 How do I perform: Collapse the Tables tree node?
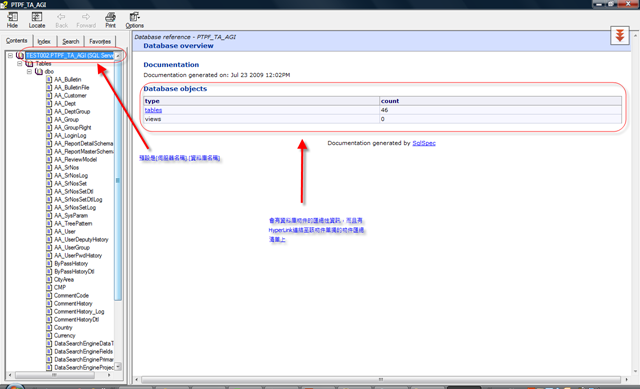coord(20,64)
